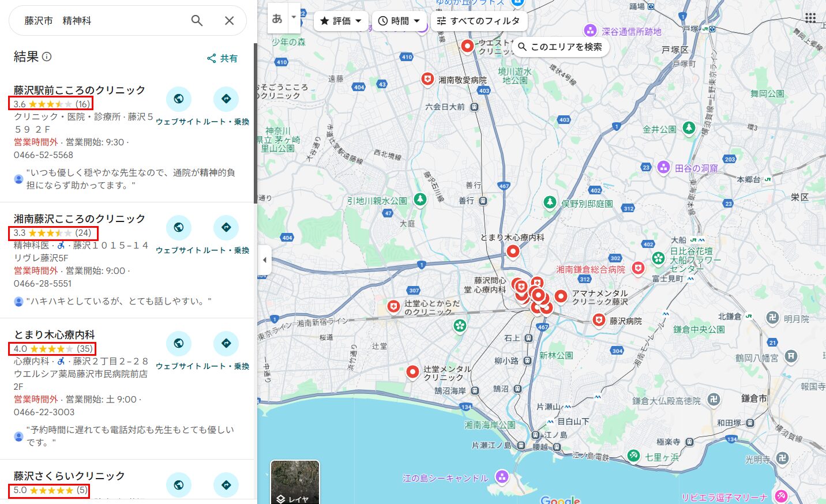The width and height of the screenshot is (826, 504).
Task: Click phone number 0466-28-5551
Action: point(43,283)
